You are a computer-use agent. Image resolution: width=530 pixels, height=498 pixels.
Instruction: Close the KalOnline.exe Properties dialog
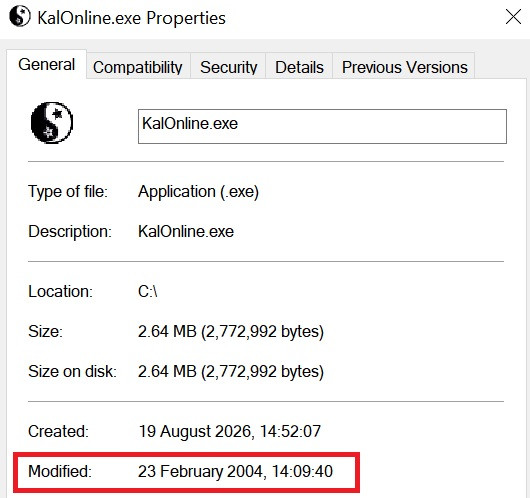pyautogui.click(x=513, y=17)
